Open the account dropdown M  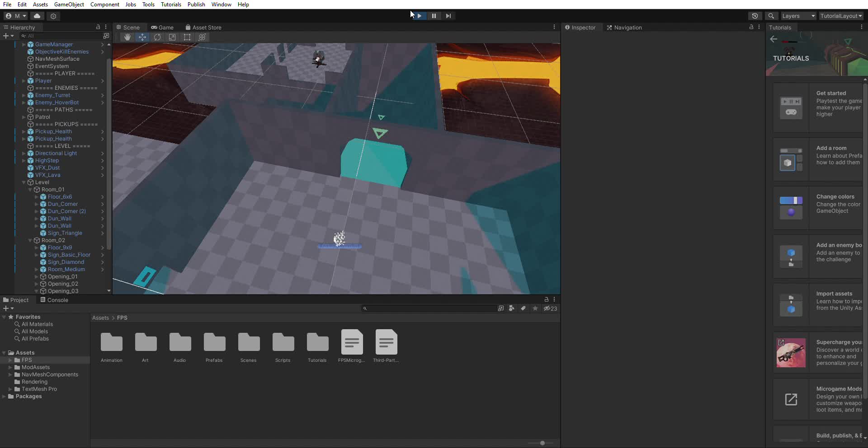16,16
